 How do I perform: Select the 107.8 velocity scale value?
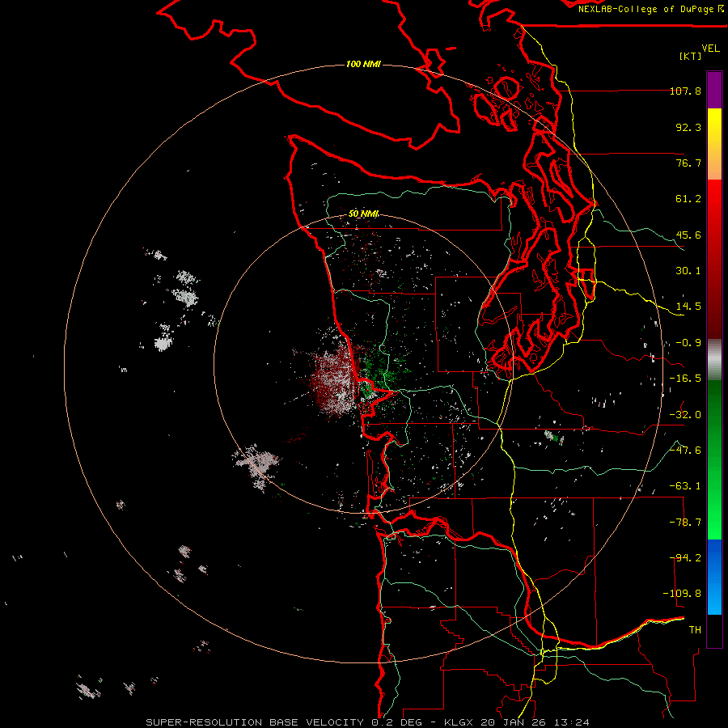(x=685, y=91)
